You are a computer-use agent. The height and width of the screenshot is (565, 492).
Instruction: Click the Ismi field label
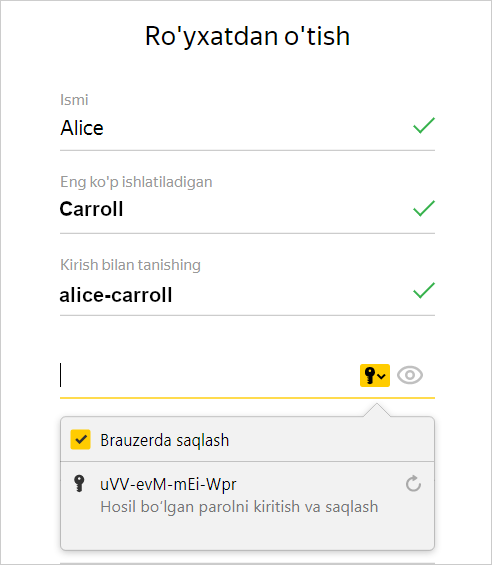(74, 100)
